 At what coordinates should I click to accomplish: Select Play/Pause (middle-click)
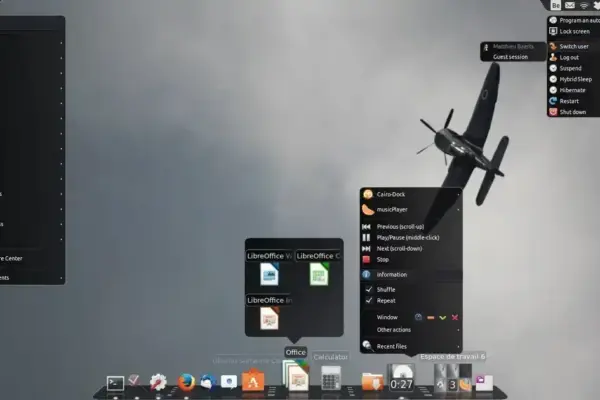(411, 238)
